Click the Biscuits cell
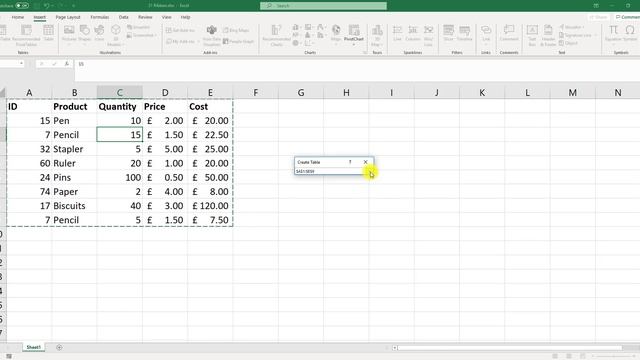This screenshot has height=360, width=640. pos(74,206)
